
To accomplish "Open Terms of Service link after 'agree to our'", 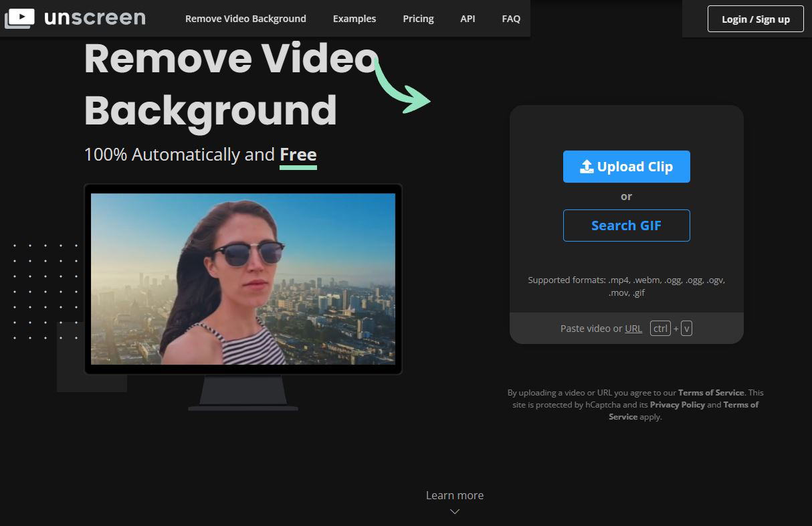I will (x=711, y=393).
